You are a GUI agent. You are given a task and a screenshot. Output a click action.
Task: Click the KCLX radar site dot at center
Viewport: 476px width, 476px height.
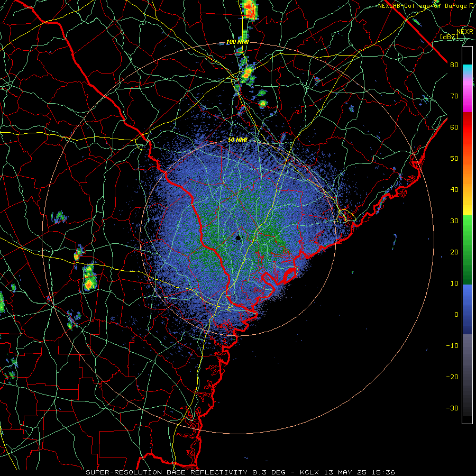pyautogui.click(x=238, y=238)
